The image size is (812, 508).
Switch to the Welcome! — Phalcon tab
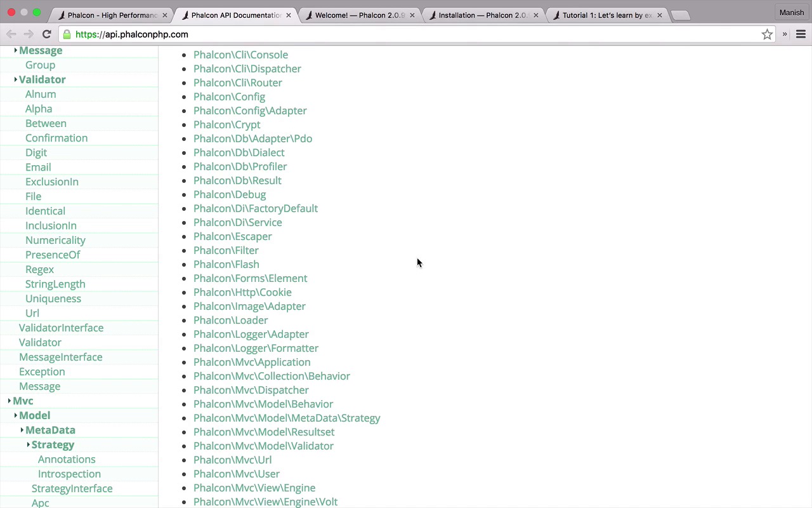[x=360, y=15]
